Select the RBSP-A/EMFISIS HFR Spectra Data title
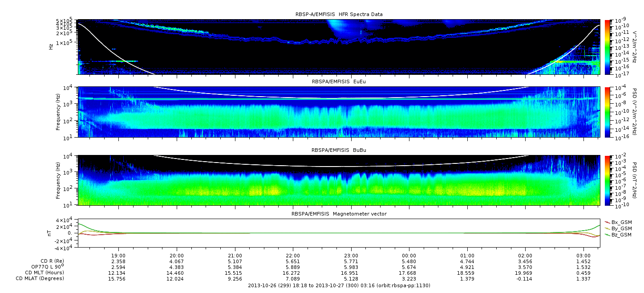 (339, 15)
